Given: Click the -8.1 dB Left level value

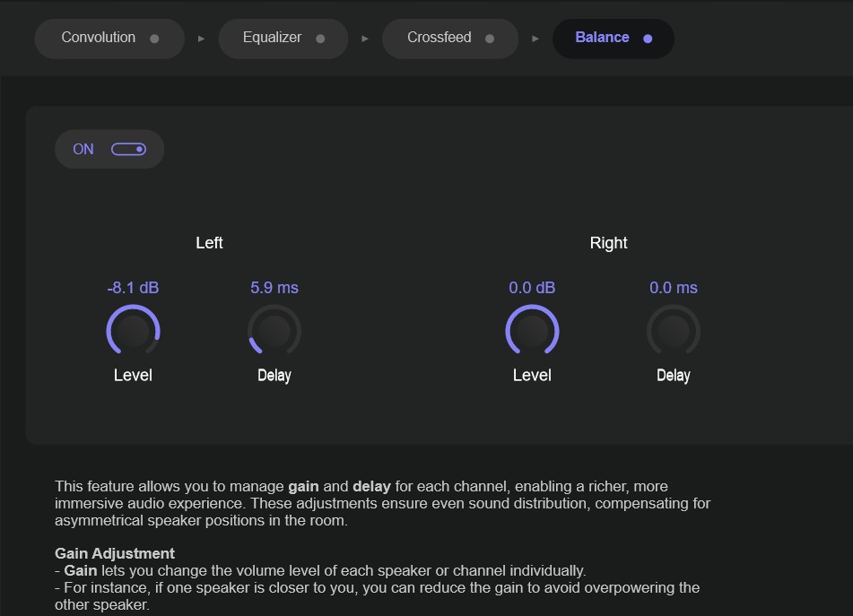Looking at the screenshot, I should [133, 288].
